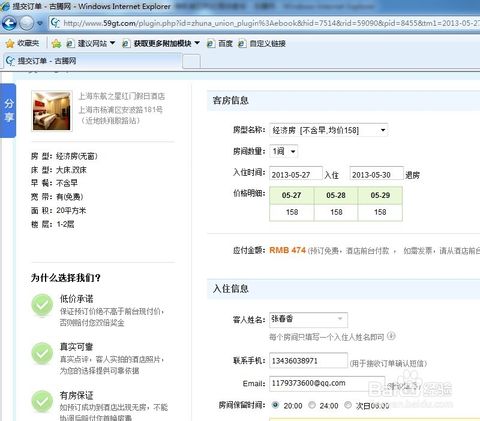Click the 158 price under 05-28

336,212
